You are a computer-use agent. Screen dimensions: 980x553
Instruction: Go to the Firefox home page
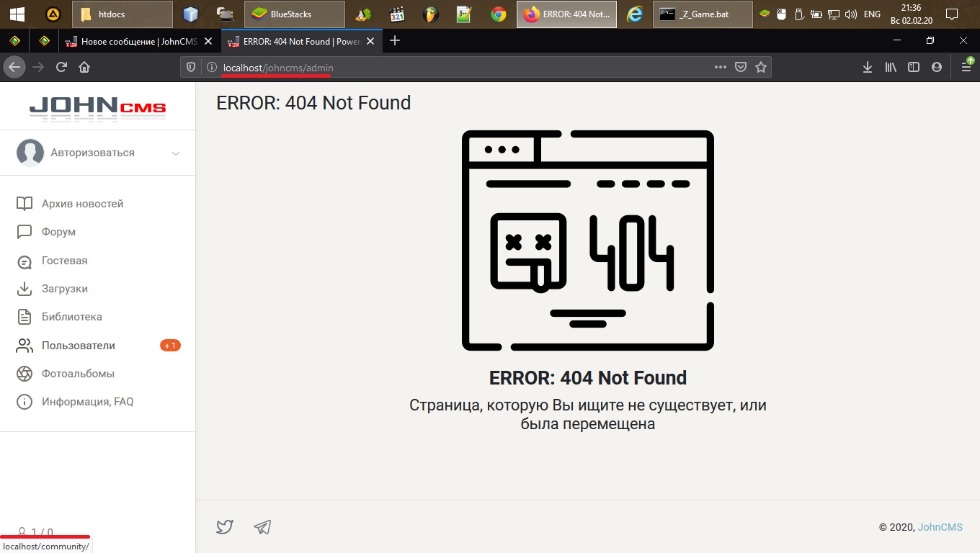click(84, 67)
